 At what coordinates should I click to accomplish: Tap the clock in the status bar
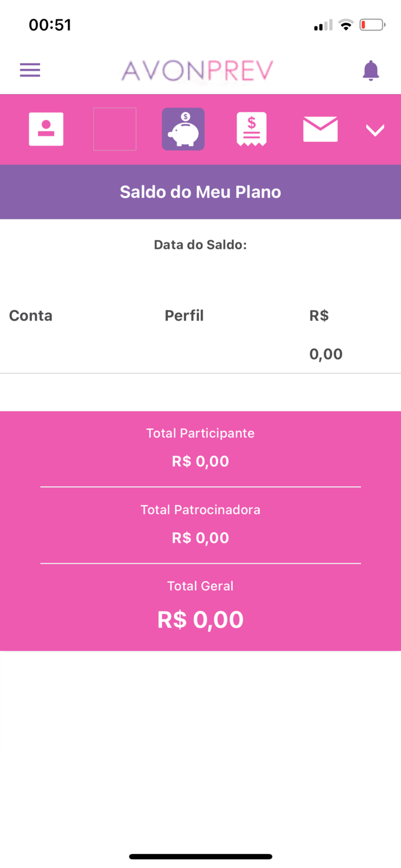[50, 24]
